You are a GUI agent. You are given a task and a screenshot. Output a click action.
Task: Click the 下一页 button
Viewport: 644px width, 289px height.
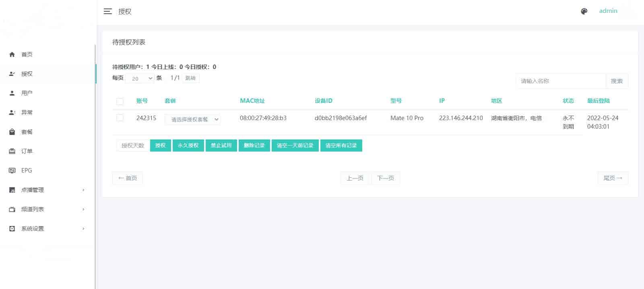(386, 178)
